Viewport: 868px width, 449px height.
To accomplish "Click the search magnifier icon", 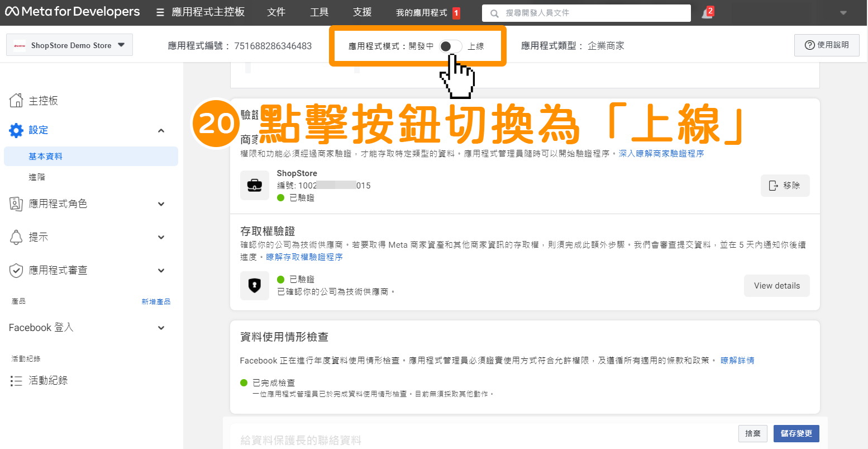I will tap(494, 13).
